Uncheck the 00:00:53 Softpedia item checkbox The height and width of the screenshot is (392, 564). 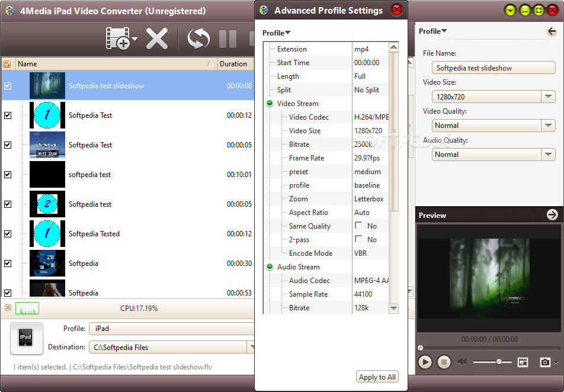8,293
